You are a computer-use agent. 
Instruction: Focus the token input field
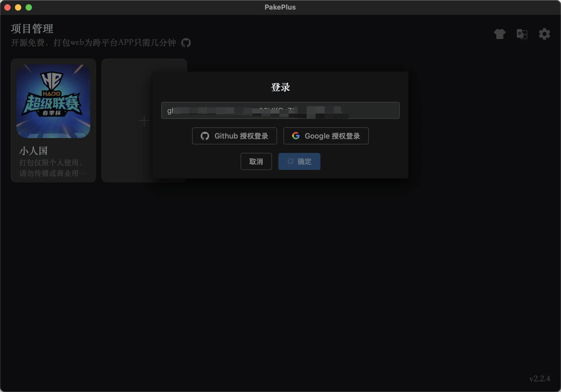[x=280, y=110]
